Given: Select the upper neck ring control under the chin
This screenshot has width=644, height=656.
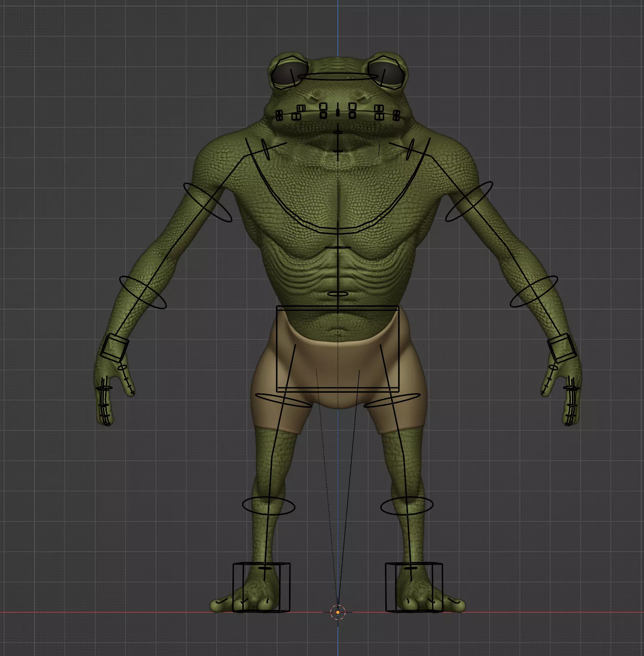Looking at the screenshot, I should click(338, 132).
